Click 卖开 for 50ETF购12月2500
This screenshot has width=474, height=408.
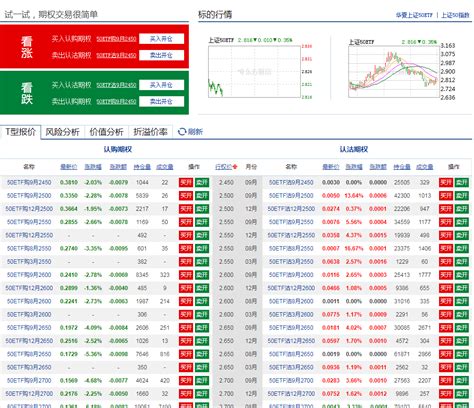[202, 209]
